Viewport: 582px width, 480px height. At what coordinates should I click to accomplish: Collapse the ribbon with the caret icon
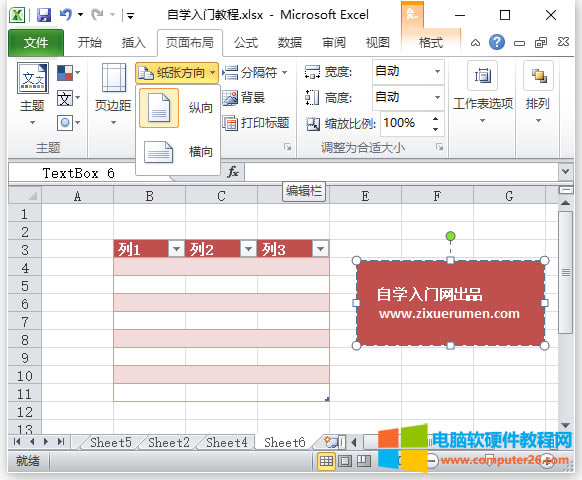click(x=475, y=43)
